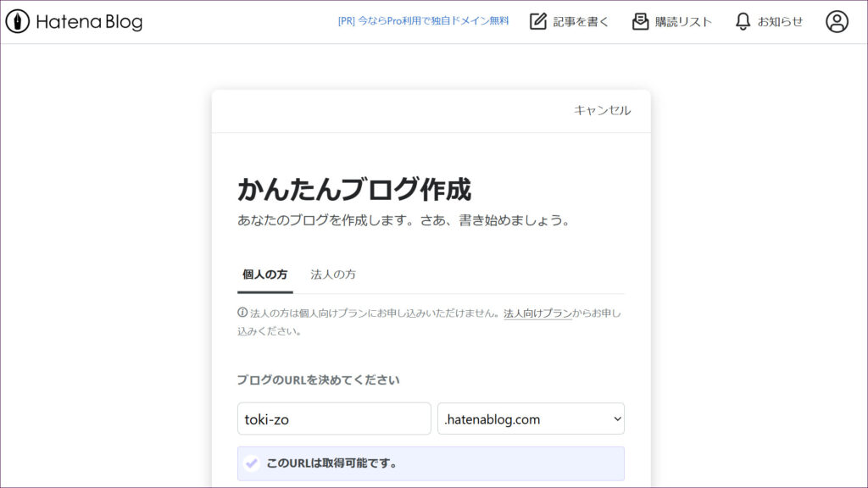868x488 pixels.
Task: Click the pencil icon for 記事を書く
Action: (x=538, y=22)
